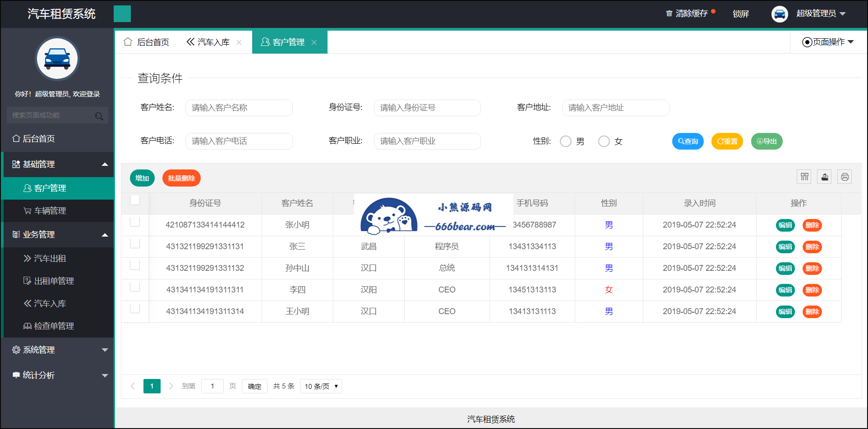Click the table print icon
Screen dimensions: 868x429
[845, 177]
